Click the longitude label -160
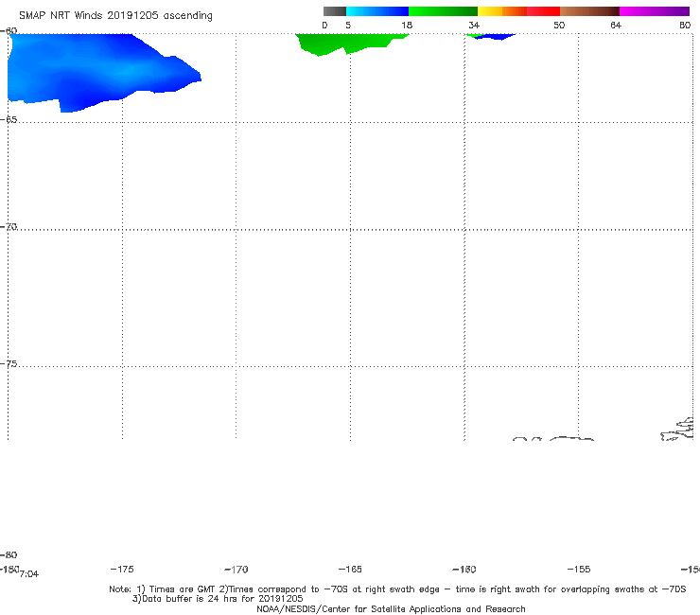Viewport: 700px width, 615px height. tap(464, 569)
